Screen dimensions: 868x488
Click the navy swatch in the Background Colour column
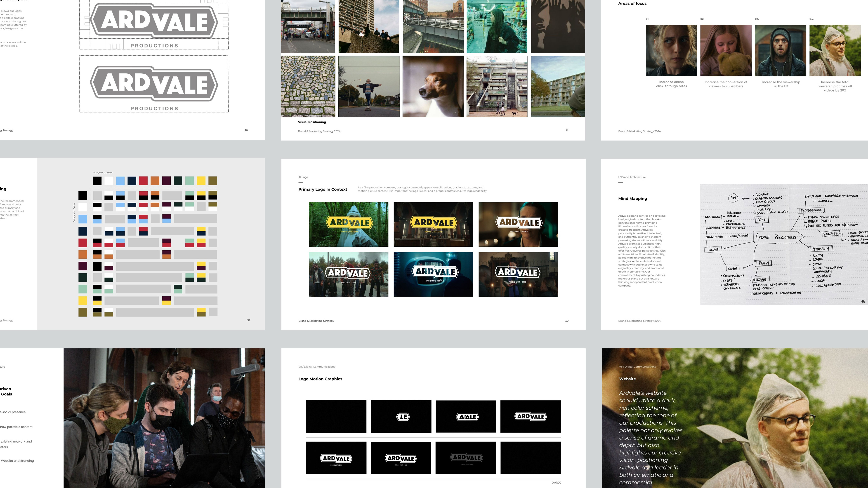click(83, 231)
